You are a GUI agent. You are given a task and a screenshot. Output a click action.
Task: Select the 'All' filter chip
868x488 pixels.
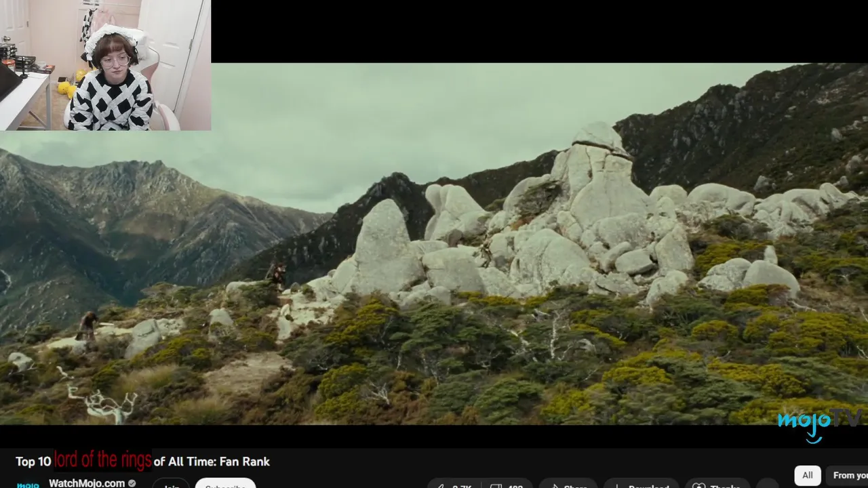point(808,475)
